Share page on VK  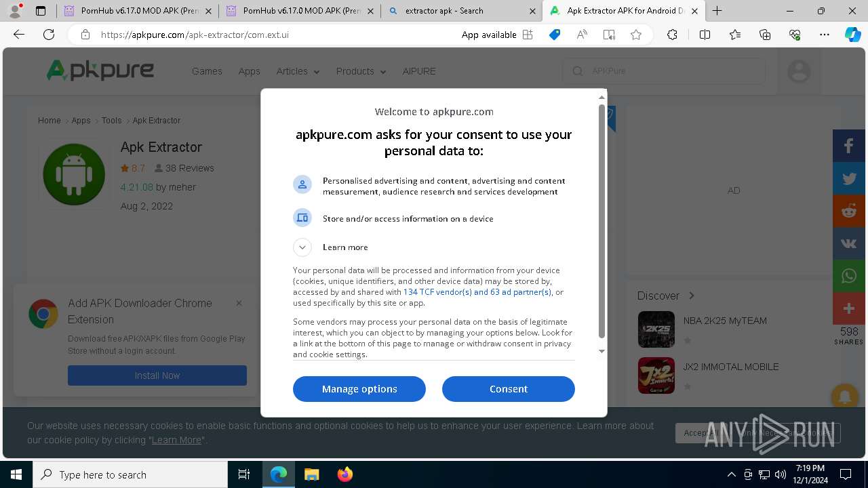click(849, 243)
